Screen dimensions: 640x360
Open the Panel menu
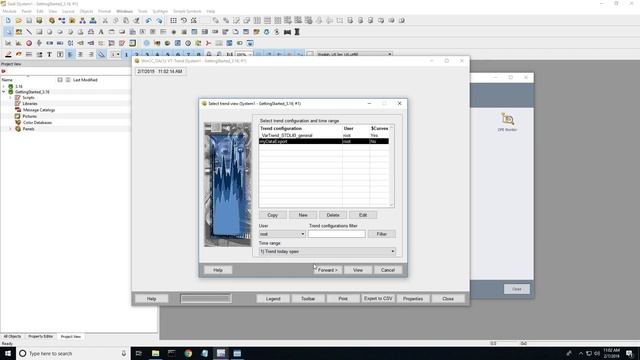point(27,11)
